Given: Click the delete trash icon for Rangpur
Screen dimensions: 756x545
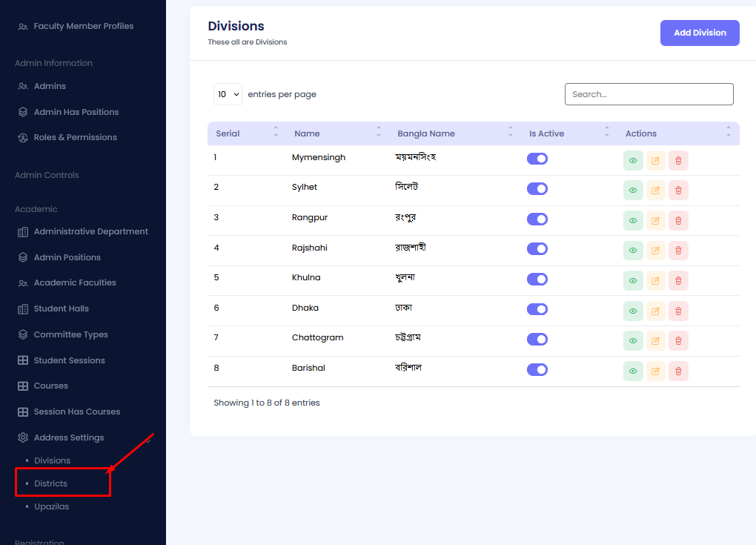Looking at the screenshot, I should coord(678,220).
